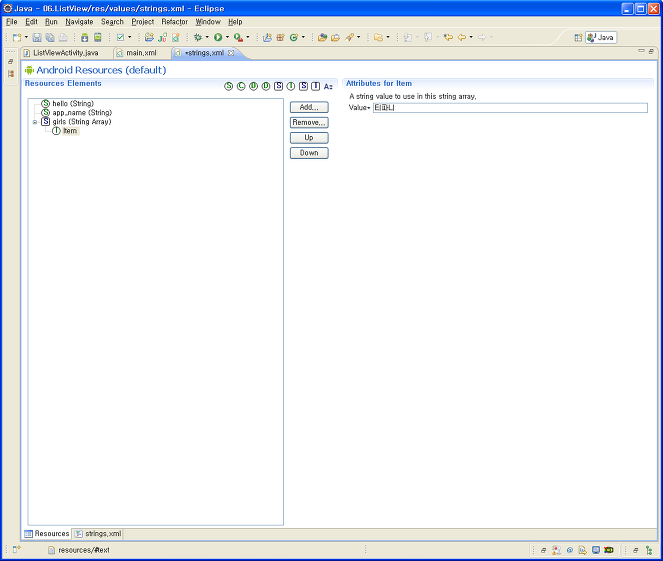Open the New wizard dropdown arrow
Viewport: 663px width, 561px height.
(x=26, y=37)
